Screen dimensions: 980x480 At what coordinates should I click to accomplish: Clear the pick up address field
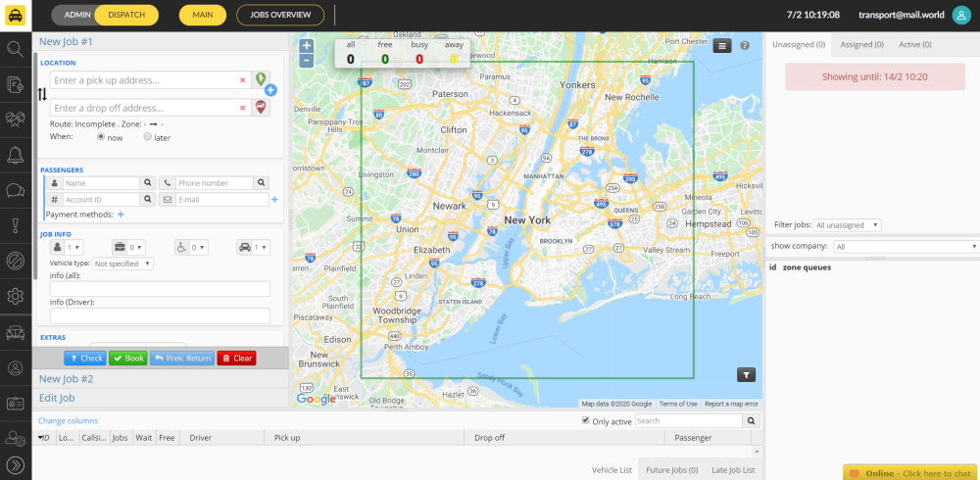pos(242,80)
